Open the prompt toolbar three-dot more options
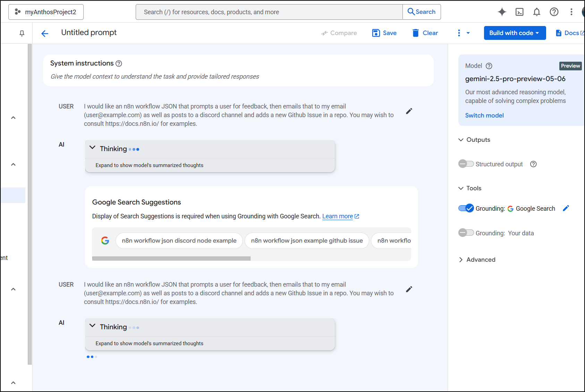Screen dimensions: 585x392 coord(459,33)
